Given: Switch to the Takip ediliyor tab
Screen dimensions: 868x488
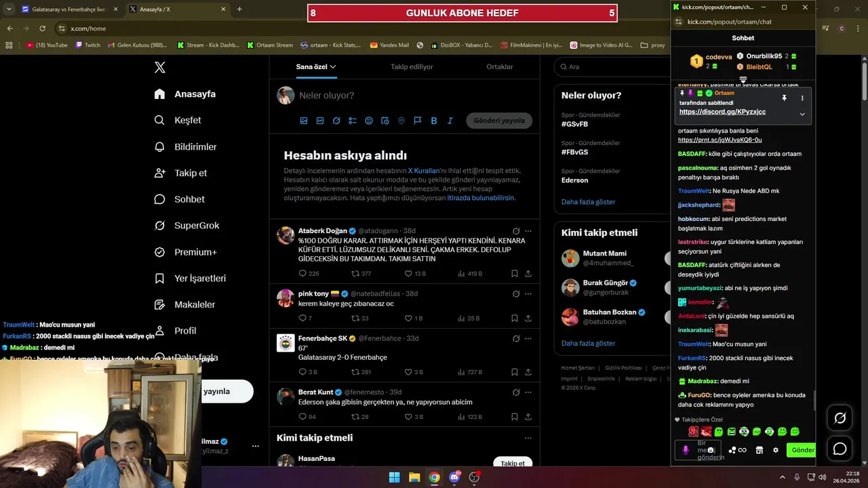Looking at the screenshot, I should 412,66.
